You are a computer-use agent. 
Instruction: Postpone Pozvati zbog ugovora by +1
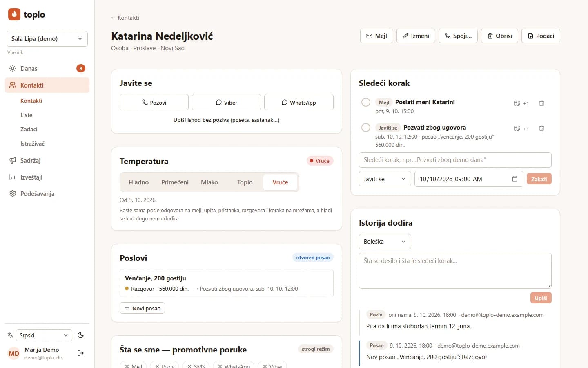(x=521, y=128)
